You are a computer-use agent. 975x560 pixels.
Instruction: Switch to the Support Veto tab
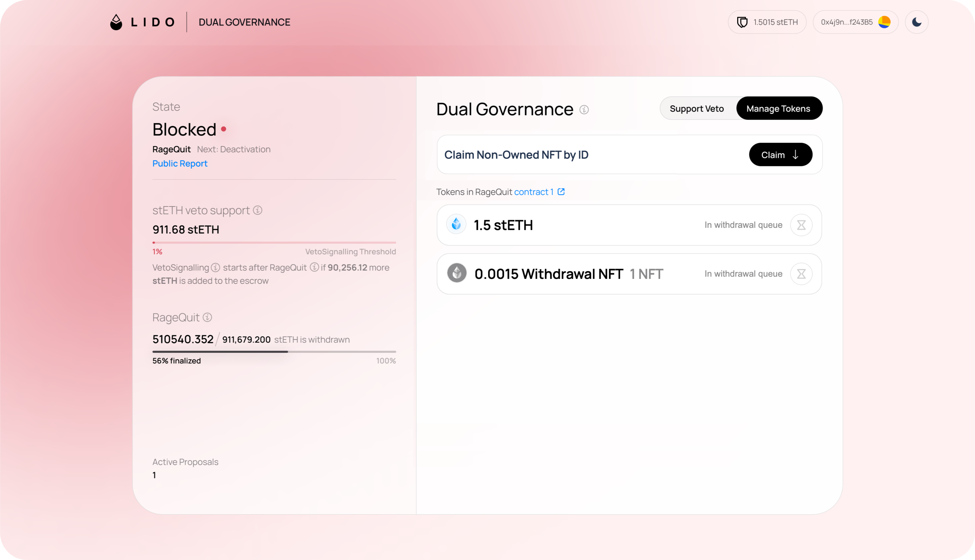[x=697, y=109]
